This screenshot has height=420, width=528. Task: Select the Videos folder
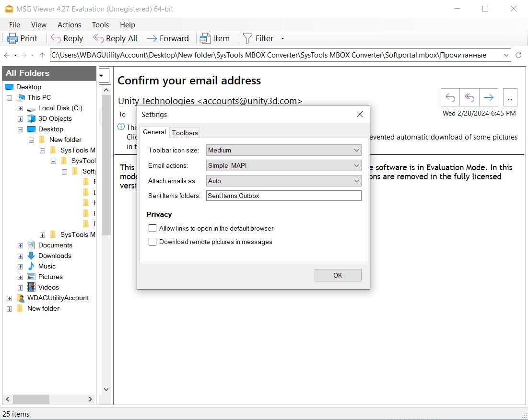pyautogui.click(x=48, y=287)
